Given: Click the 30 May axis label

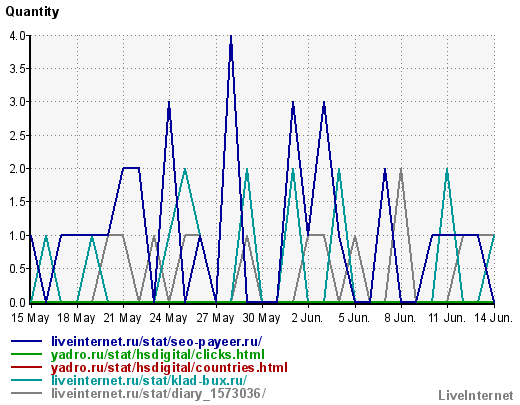Looking at the screenshot, I should coord(261,318).
